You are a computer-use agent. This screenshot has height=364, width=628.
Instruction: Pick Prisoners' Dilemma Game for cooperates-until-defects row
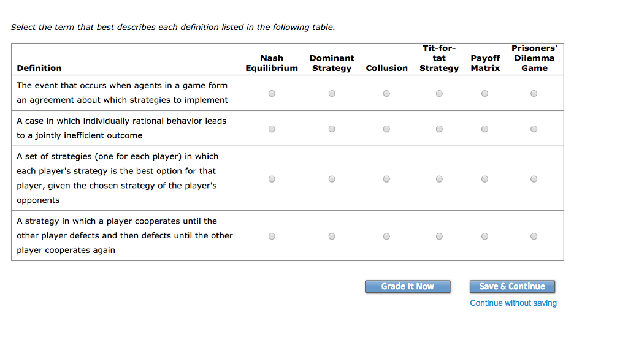coord(534,237)
